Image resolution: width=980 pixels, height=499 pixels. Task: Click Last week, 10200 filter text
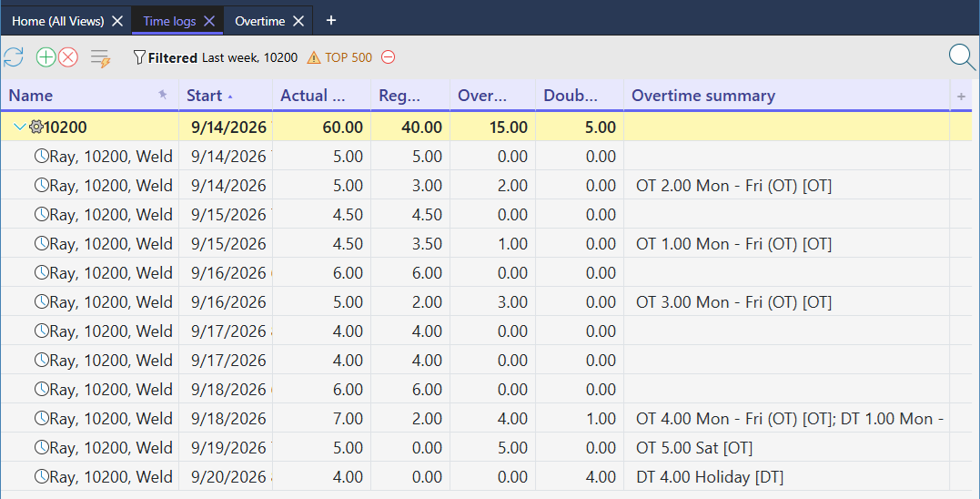[x=249, y=57]
